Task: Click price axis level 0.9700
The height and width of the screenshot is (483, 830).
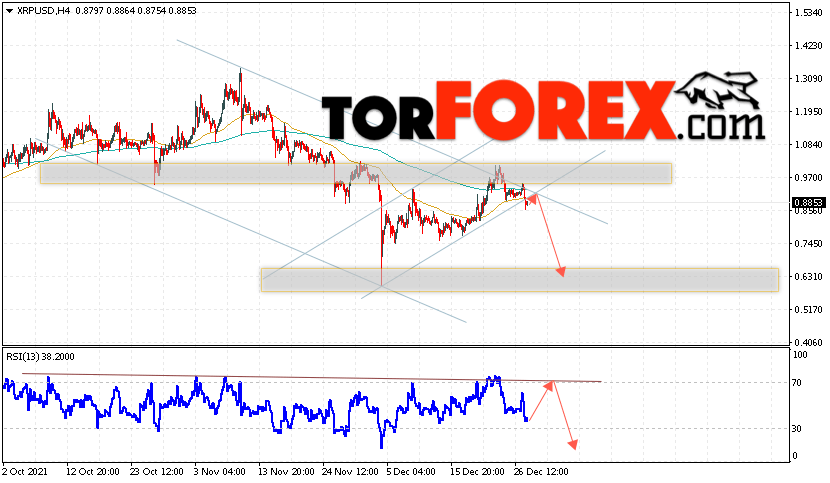Action: (x=809, y=177)
